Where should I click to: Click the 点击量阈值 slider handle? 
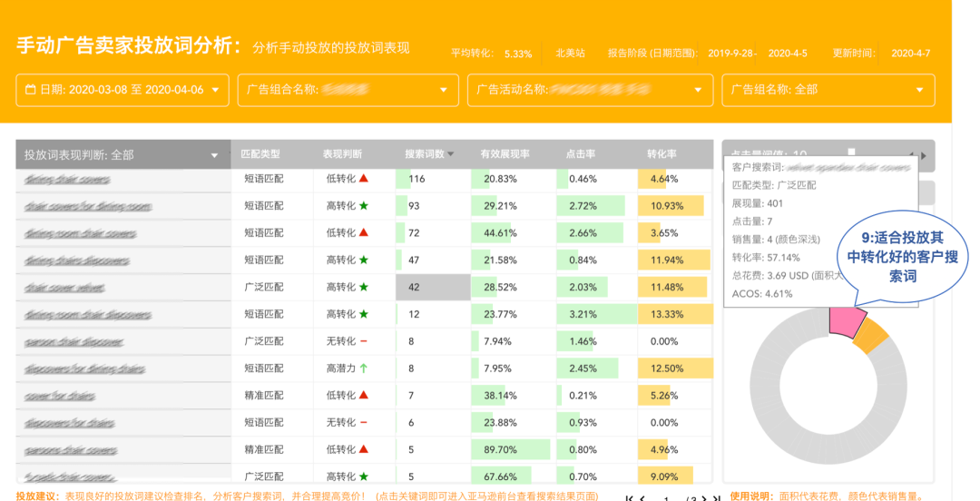click(851, 152)
